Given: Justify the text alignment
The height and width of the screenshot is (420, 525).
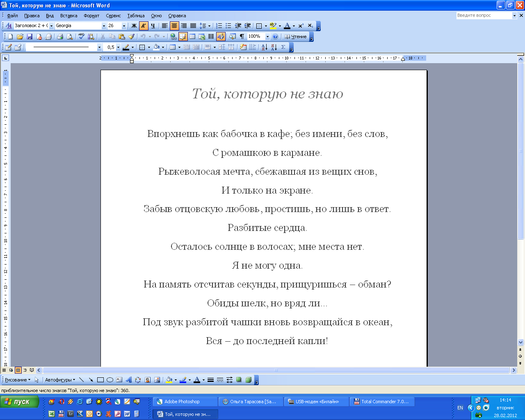Looking at the screenshot, I should 193,26.
